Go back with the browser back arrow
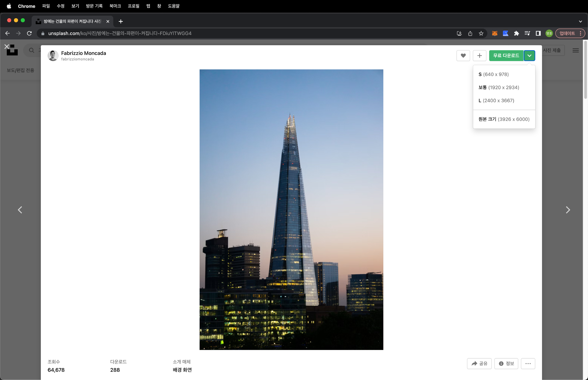 8,33
